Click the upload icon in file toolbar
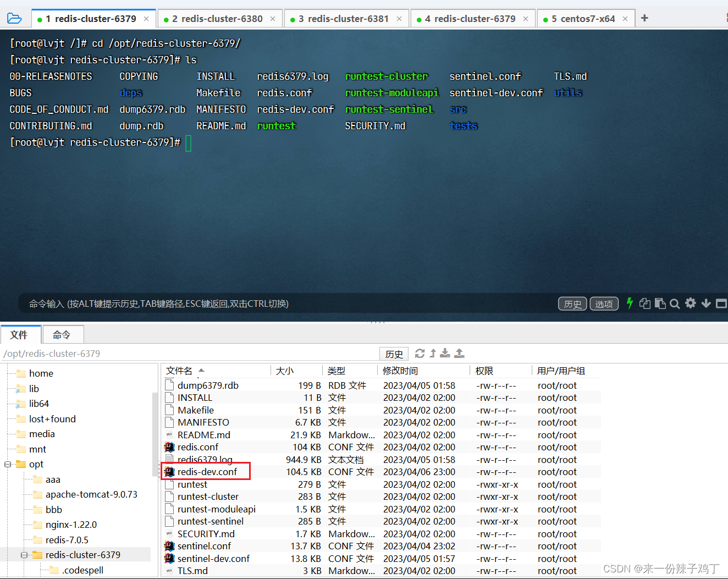The image size is (728, 579). 460,353
